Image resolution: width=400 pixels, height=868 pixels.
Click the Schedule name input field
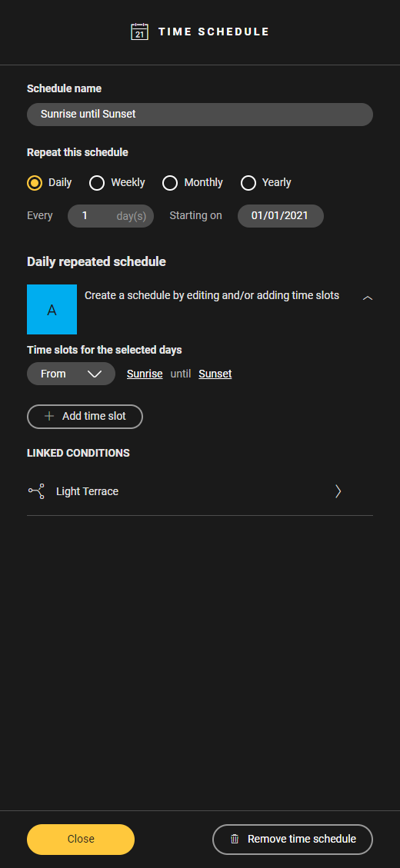coord(200,114)
